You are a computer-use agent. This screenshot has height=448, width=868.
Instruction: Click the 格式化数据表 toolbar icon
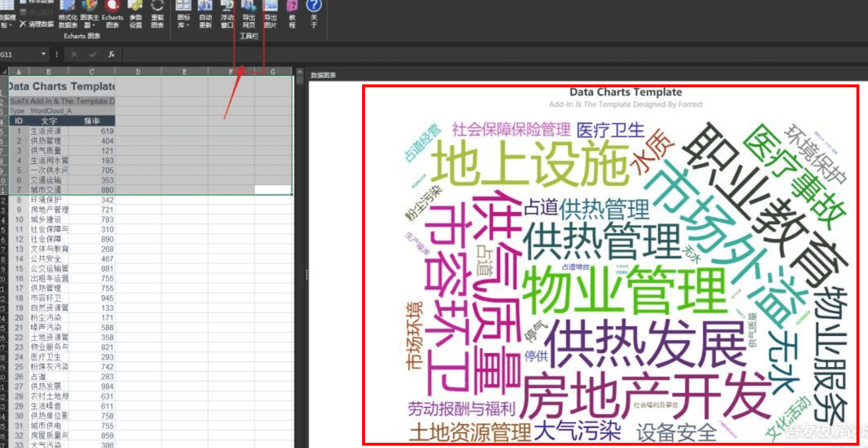[x=68, y=14]
